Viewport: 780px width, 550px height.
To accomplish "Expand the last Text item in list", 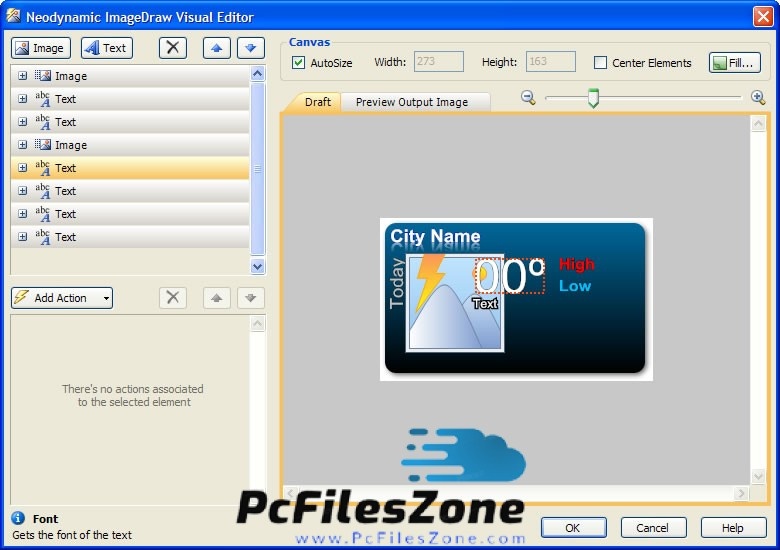I will click(x=23, y=237).
